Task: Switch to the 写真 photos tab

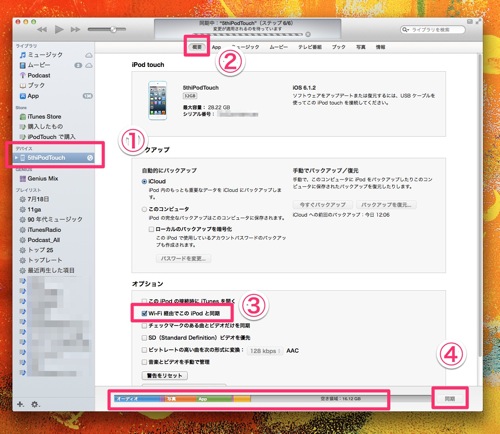Action: pyautogui.click(x=361, y=47)
